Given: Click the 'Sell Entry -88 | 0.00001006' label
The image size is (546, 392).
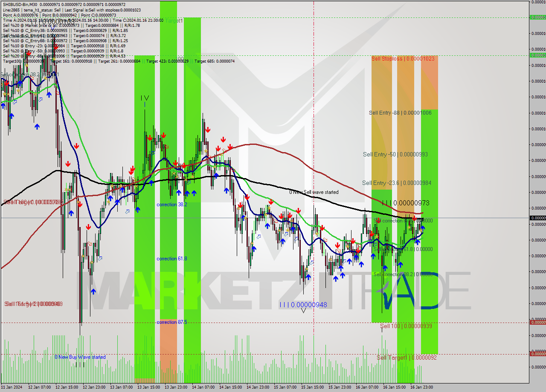Looking at the screenshot, I should click(400, 113).
